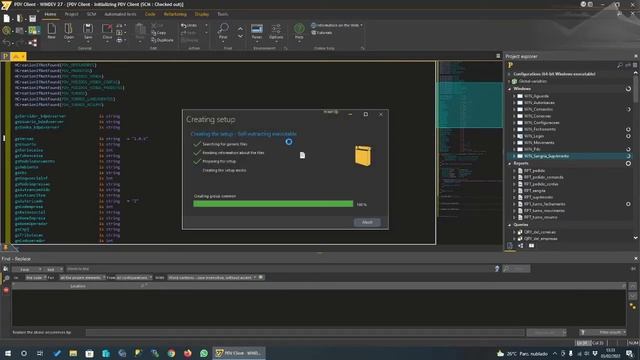Open the Automated tests ribbon tab
This screenshot has height=360, width=640.
coord(120,14)
